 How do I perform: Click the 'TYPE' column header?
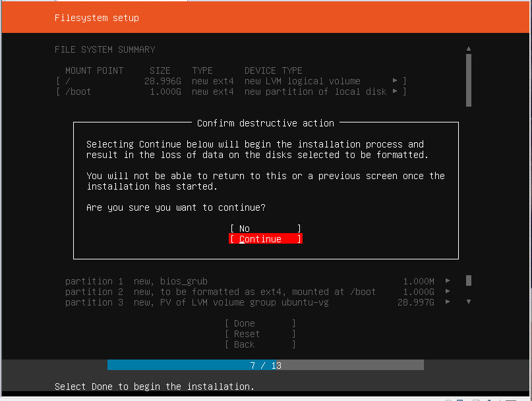pos(202,70)
